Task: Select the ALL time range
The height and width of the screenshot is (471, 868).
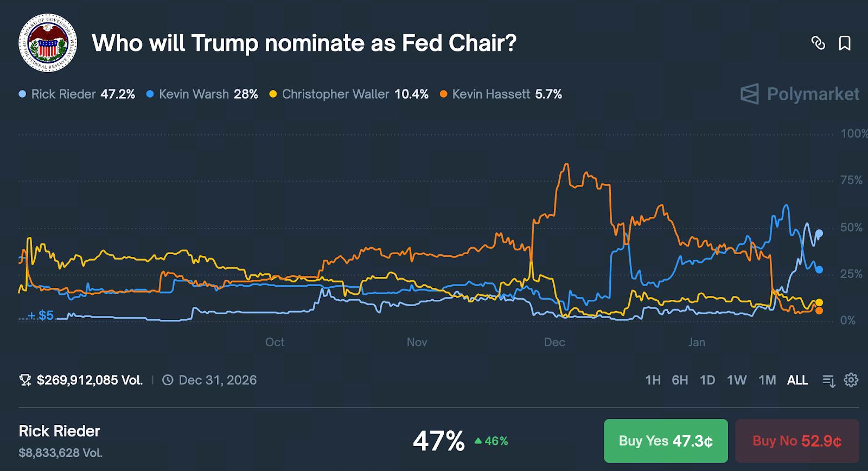Action: pos(797,380)
